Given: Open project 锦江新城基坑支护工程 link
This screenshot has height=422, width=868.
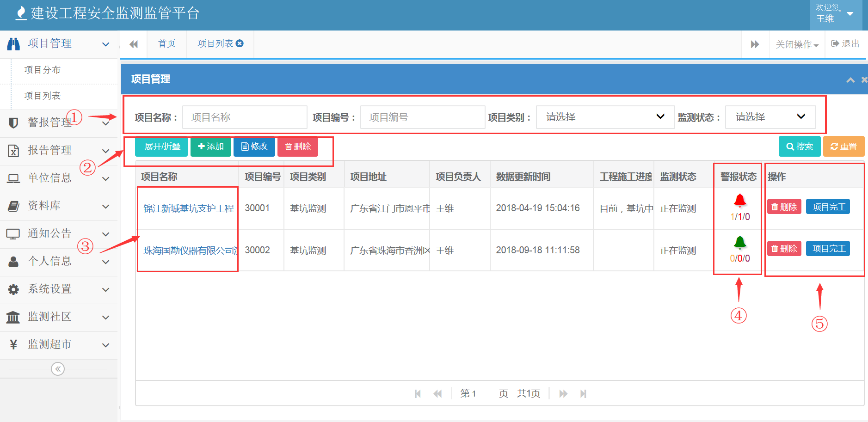Looking at the screenshot, I should coord(188,208).
